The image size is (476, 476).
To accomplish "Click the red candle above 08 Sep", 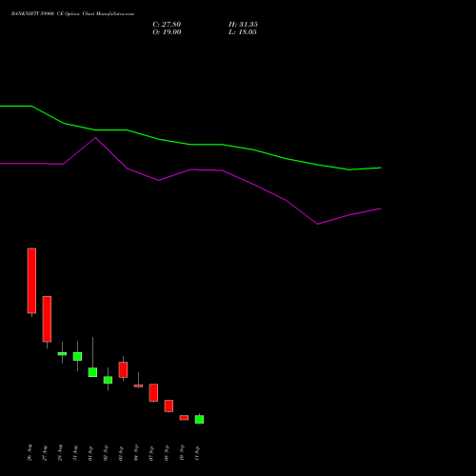I will (x=169, y=406).
